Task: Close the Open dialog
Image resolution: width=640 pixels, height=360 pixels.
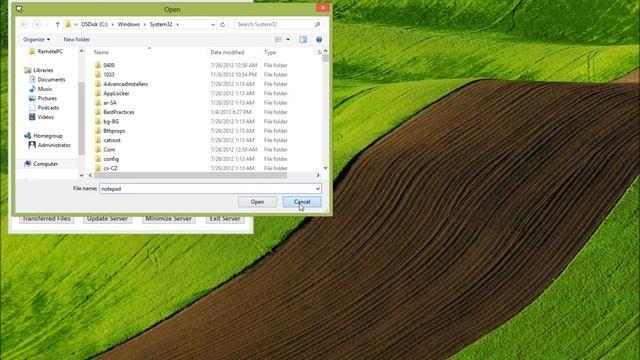Action: pos(322,8)
